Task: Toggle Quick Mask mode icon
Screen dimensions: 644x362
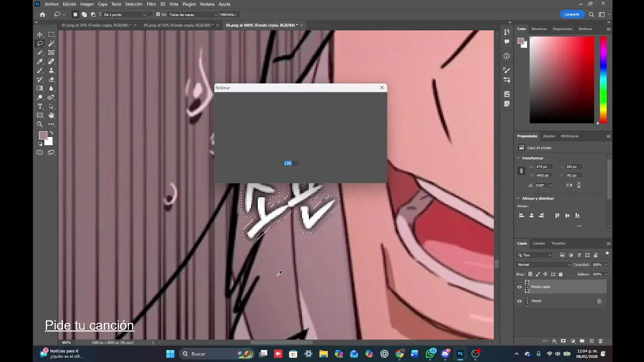Action: (x=40, y=152)
